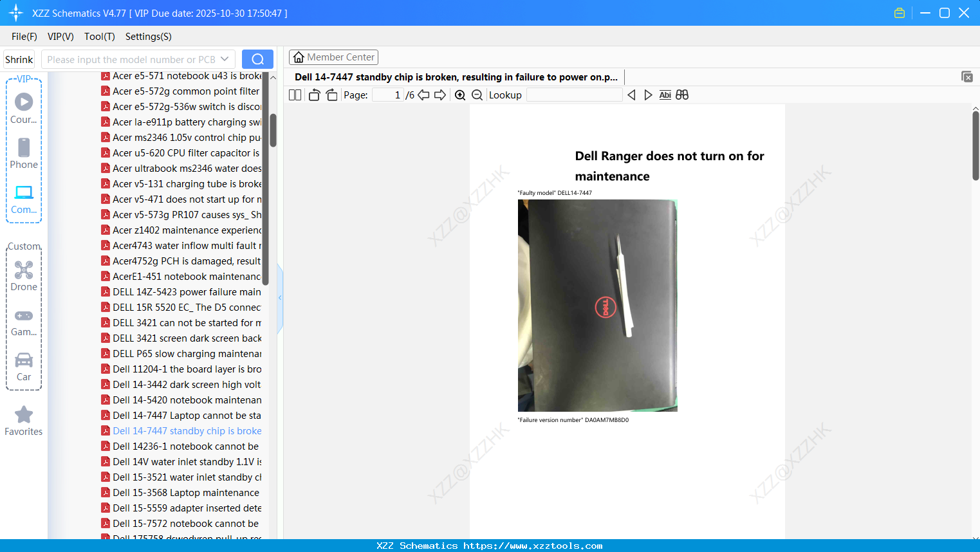Open the Favorites star
980x552 pixels.
click(24, 421)
